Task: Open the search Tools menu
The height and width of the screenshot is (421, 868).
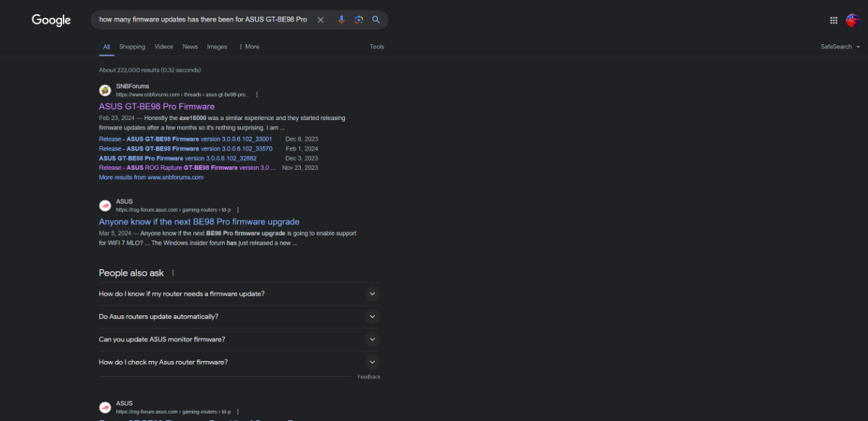Action: pos(377,47)
